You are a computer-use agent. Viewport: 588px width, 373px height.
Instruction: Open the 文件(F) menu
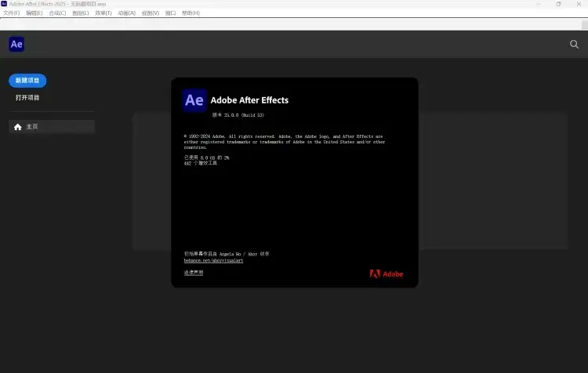(x=11, y=13)
